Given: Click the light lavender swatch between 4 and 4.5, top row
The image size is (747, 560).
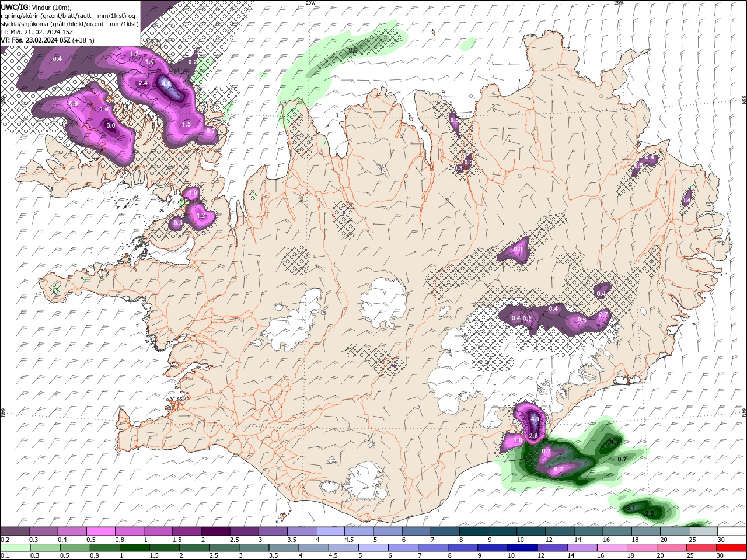Looking at the screenshot, I should 330,531.
